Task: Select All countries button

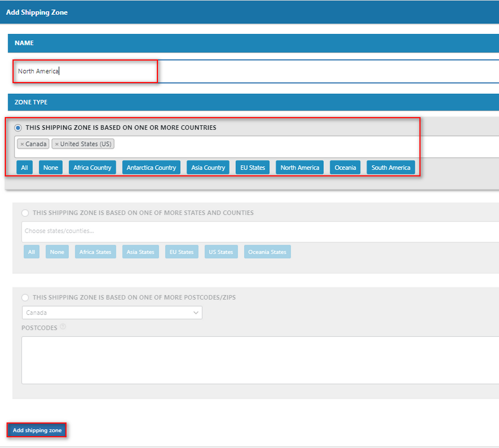Action: point(24,168)
